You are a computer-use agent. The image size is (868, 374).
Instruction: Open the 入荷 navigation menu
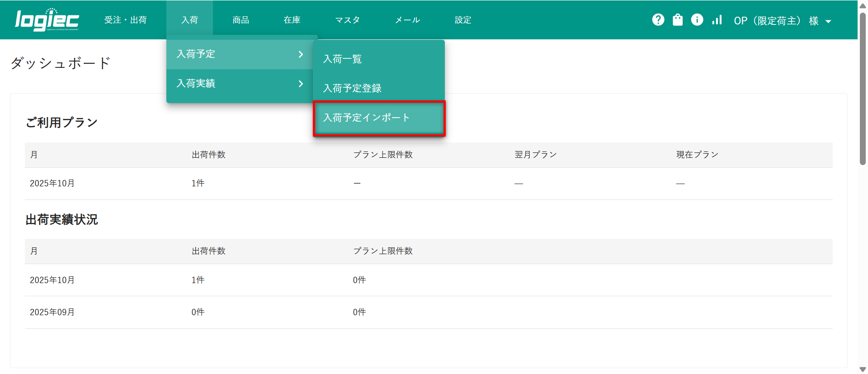click(x=189, y=20)
